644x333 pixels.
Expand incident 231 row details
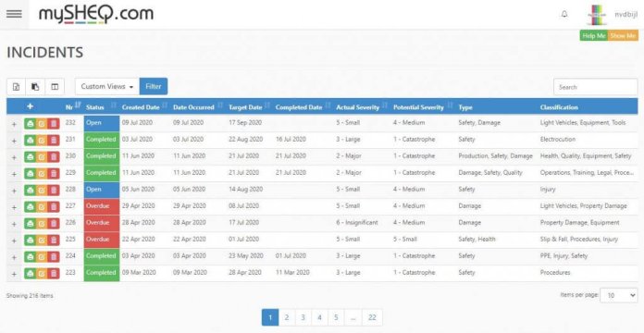tap(14, 141)
